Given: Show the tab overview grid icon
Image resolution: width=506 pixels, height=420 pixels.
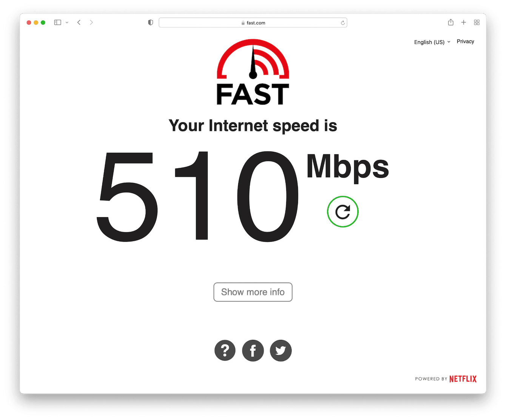Looking at the screenshot, I should click(477, 23).
